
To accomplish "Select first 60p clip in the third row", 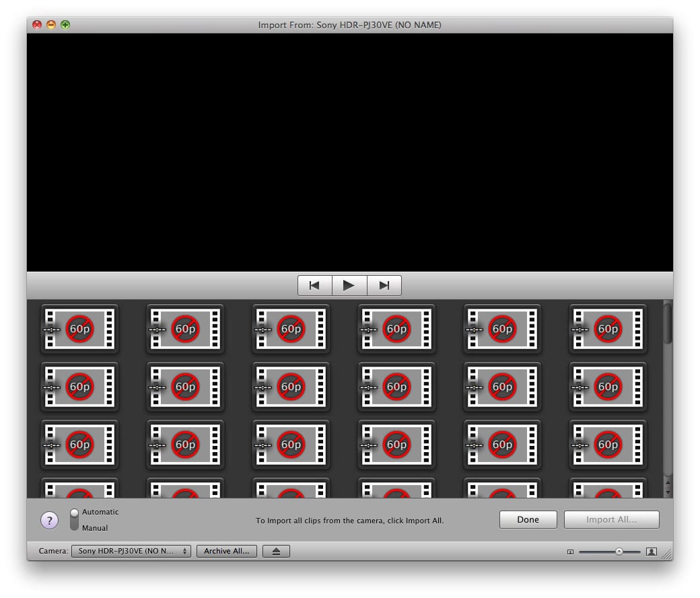I will pyautogui.click(x=79, y=445).
